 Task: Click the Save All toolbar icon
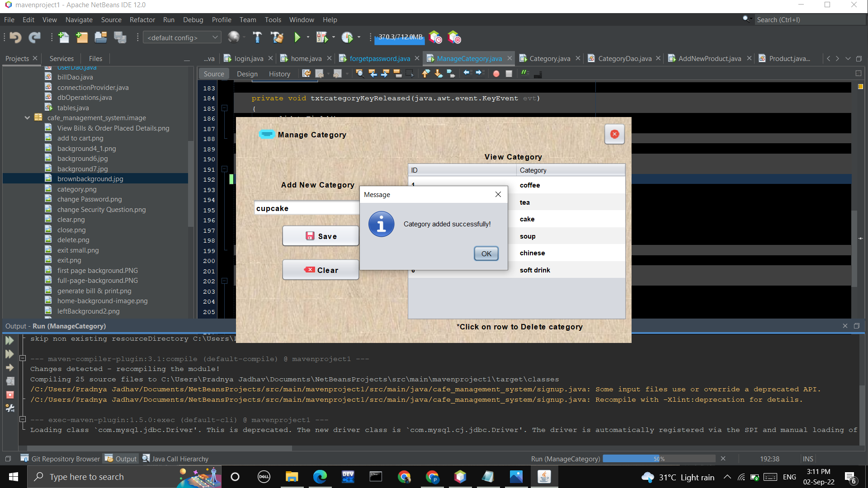120,38
